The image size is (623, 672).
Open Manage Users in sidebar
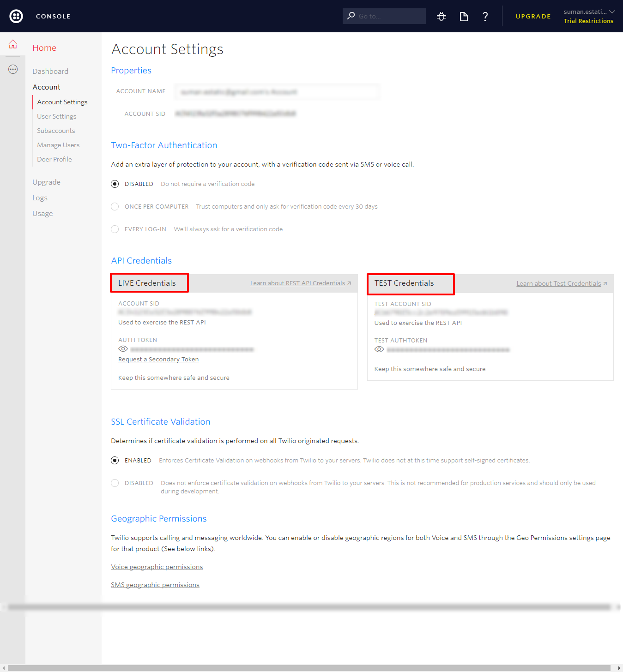[58, 145]
